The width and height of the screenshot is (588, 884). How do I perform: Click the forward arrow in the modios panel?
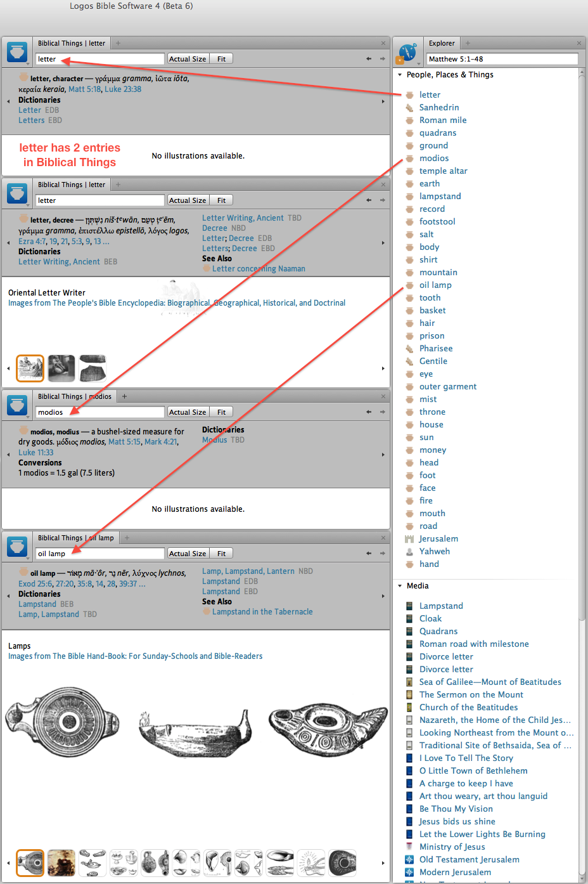382,412
